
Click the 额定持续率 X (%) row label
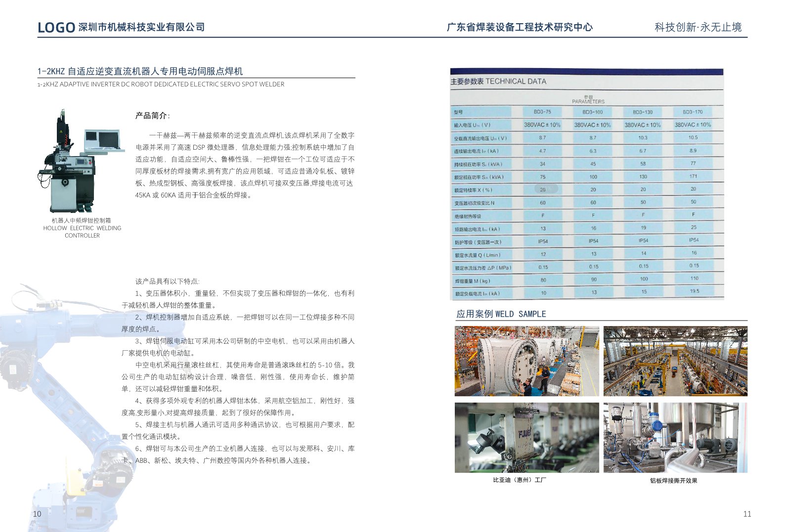(473, 190)
